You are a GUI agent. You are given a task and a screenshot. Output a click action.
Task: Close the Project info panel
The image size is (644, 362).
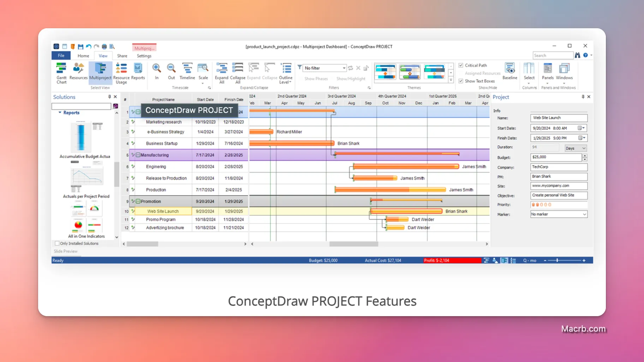pos(589,97)
